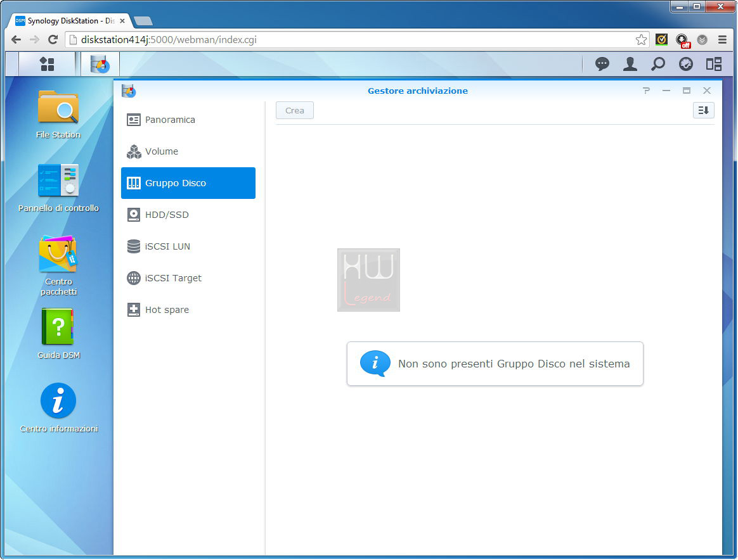Image resolution: width=738 pixels, height=560 pixels.
Task: Reload the page with browser refresh button
Action: [53, 39]
